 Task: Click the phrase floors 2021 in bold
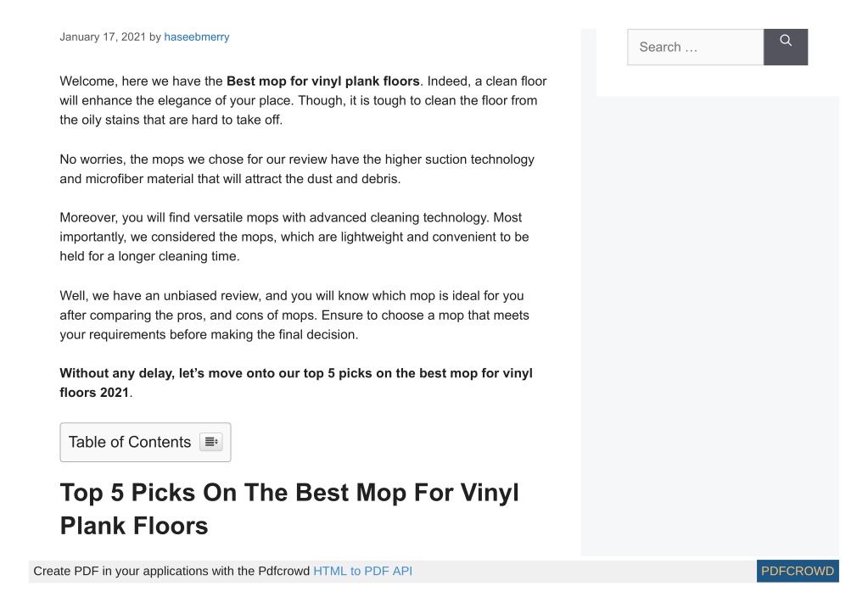(94, 393)
